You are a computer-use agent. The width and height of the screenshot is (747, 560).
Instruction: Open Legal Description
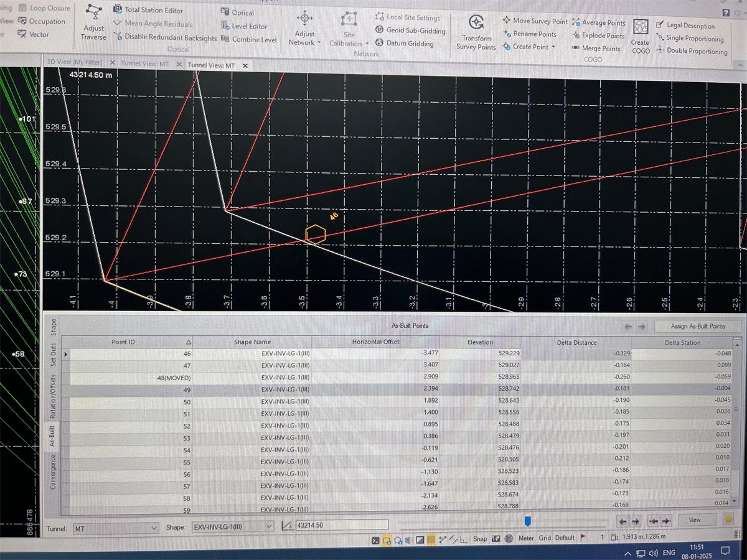click(x=685, y=26)
